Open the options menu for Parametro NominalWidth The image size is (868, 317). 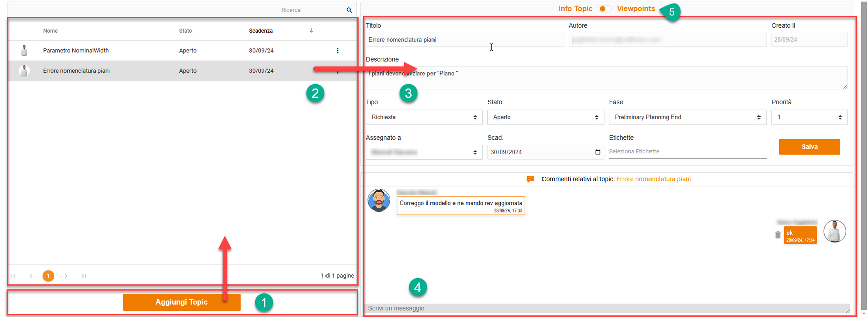pos(338,51)
